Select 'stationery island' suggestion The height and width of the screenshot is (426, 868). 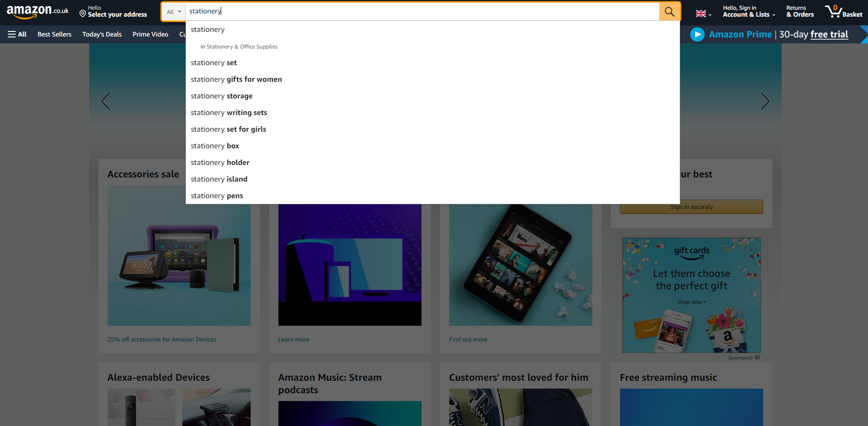tap(433, 179)
